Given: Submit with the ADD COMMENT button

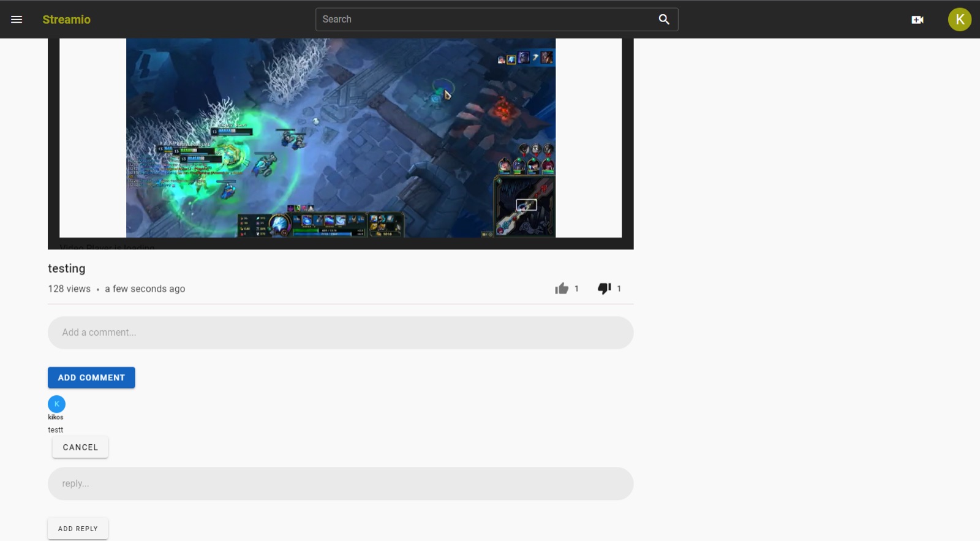Looking at the screenshot, I should tap(91, 377).
